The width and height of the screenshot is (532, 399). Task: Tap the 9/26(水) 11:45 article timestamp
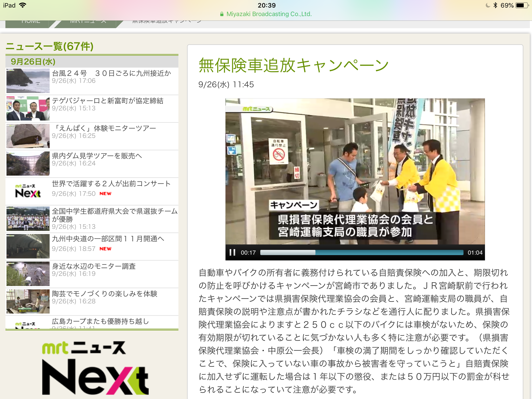click(226, 84)
